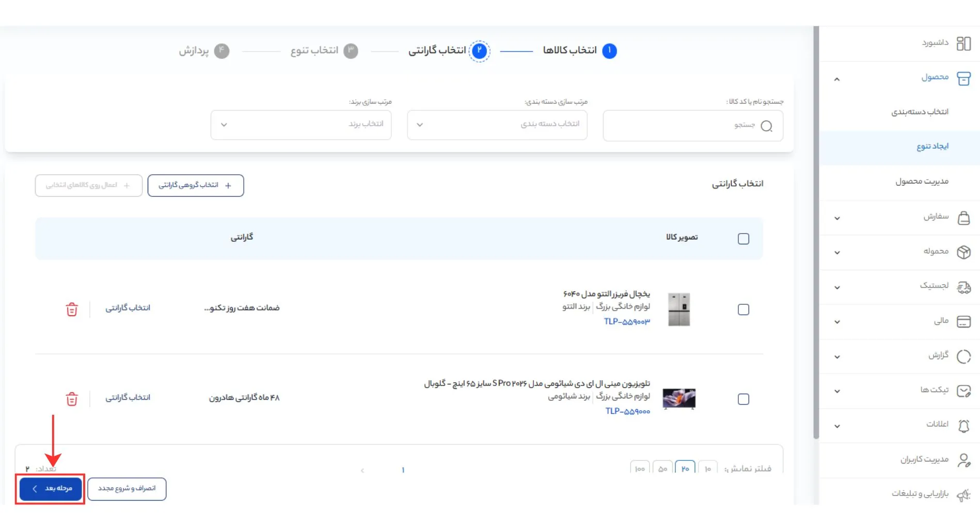Check the refrigerator TLP-559003 row checkbox
The image size is (980, 526).
pos(744,310)
